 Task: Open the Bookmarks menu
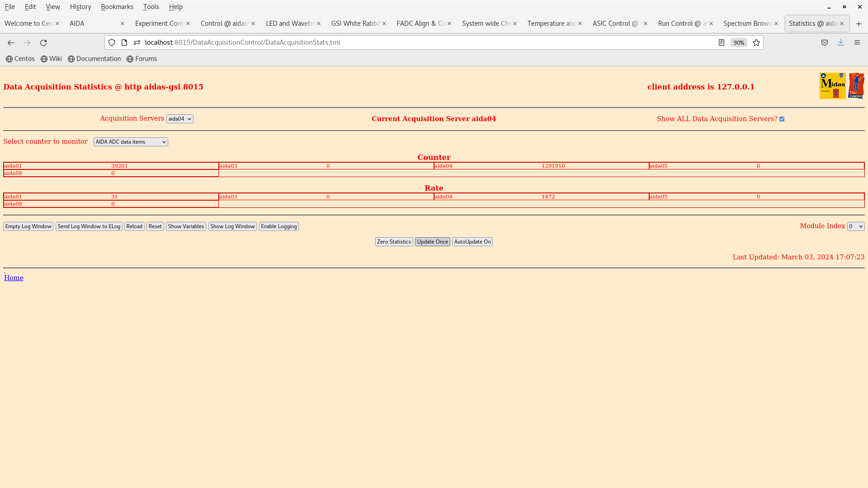coord(117,7)
